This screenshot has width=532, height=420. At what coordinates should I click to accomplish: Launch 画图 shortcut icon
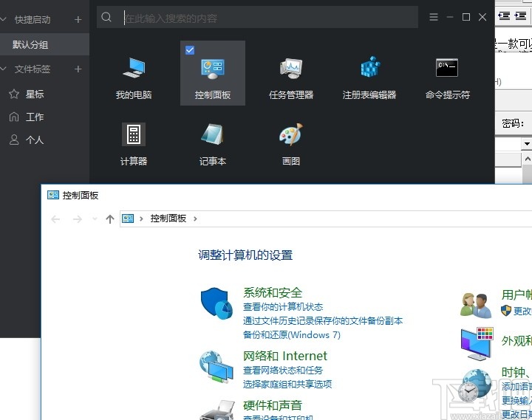pos(291,134)
